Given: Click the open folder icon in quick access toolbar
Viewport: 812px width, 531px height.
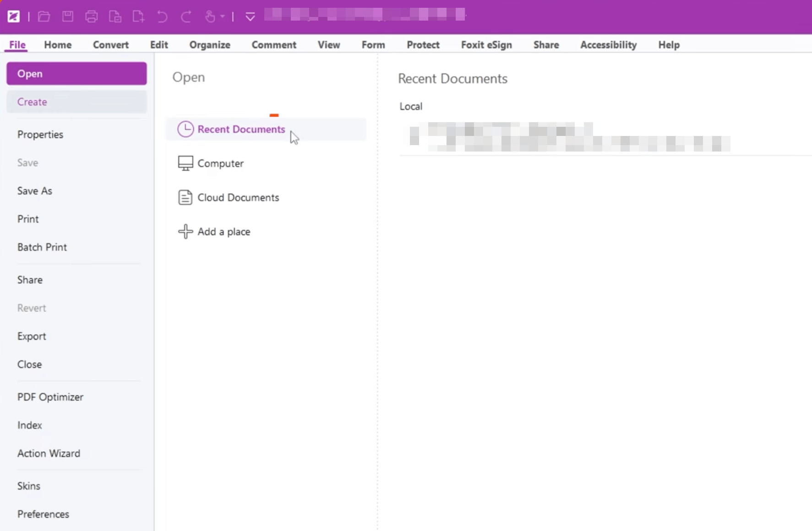Looking at the screenshot, I should coord(44,16).
